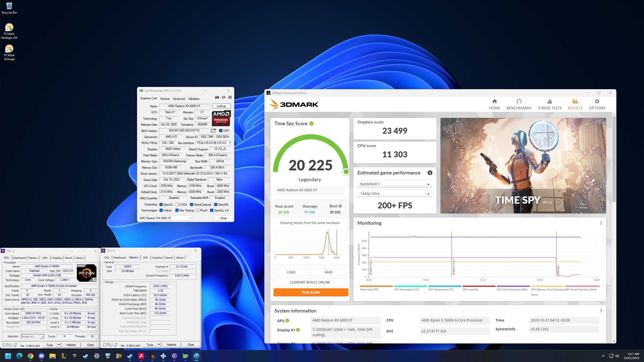Switch to GPU-Z Advanced tab

[179, 99]
